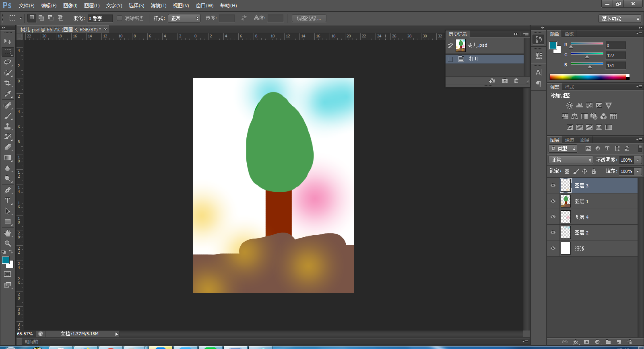
Task: Hide the 图层 4 layer
Action: tap(553, 217)
